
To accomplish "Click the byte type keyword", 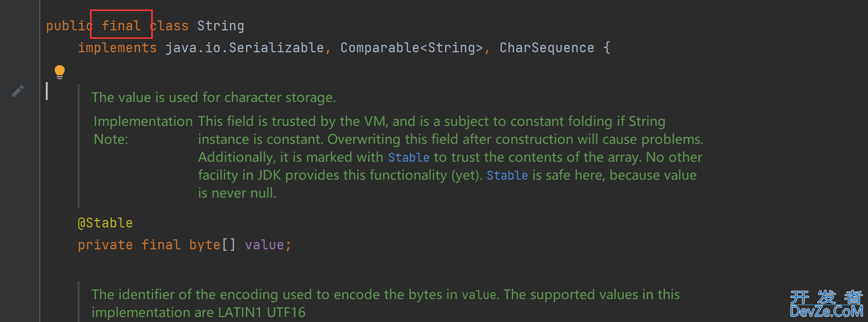I will coord(204,245).
